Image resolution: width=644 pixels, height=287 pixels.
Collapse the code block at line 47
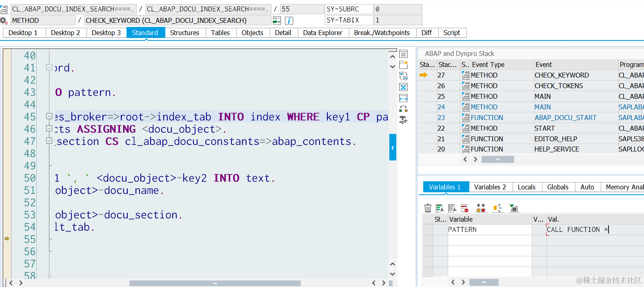tap(49, 141)
